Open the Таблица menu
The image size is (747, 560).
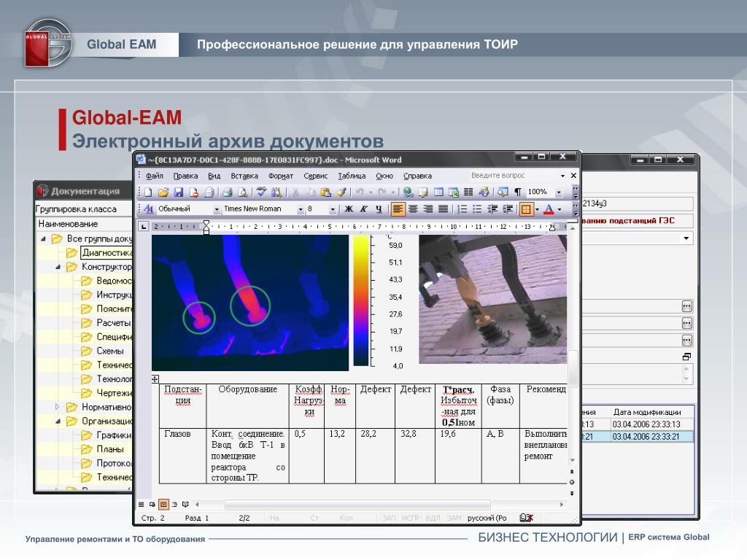click(x=352, y=176)
